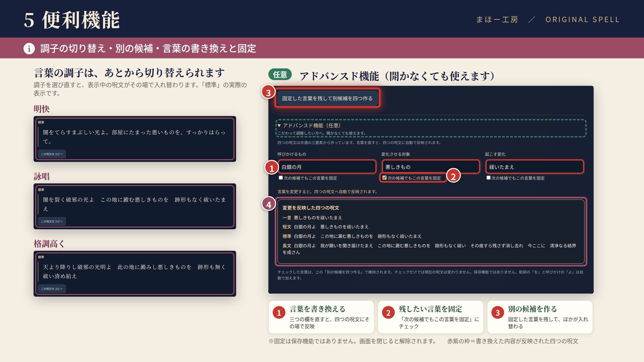Copy the spell in the 明快 card
This screenshot has width=644, height=362.
52,154
